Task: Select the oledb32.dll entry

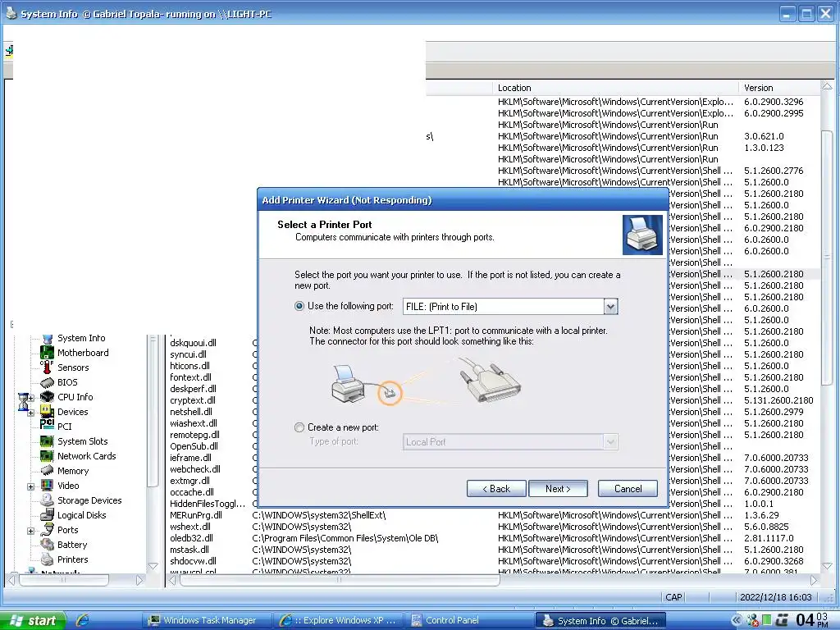Action: [x=191, y=538]
